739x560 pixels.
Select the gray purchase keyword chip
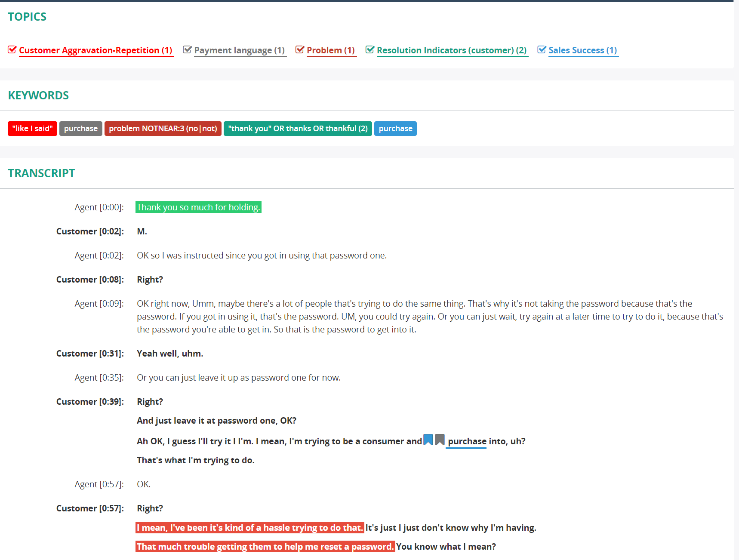pyautogui.click(x=80, y=128)
